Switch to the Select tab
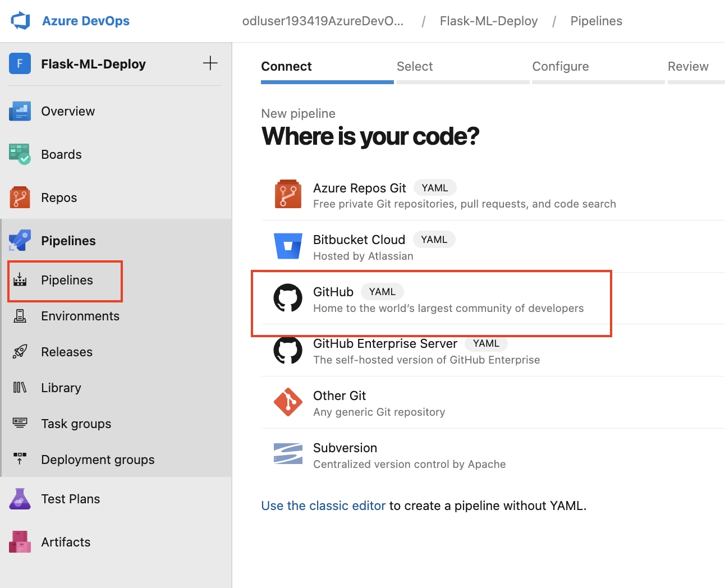This screenshot has height=588, width=725. point(415,66)
